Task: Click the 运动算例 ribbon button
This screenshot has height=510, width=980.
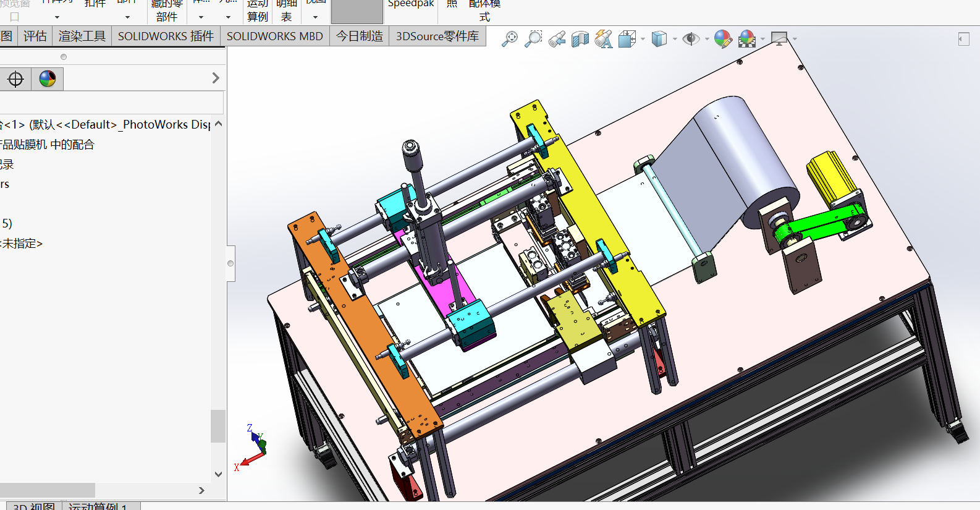Action: coord(258,11)
